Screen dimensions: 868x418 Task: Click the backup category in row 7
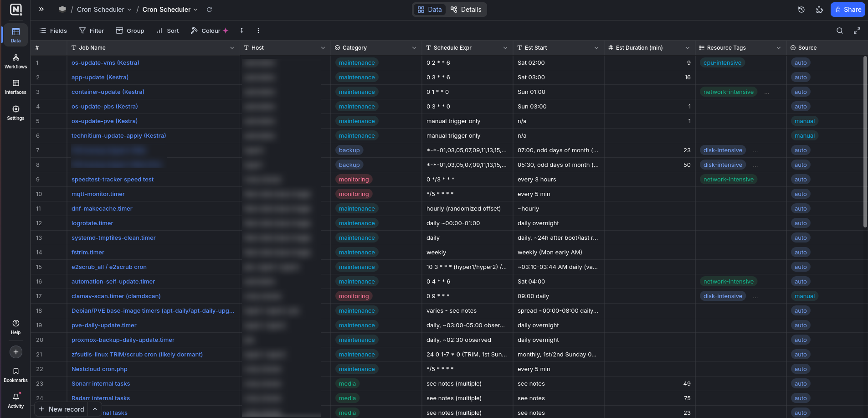(x=349, y=150)
